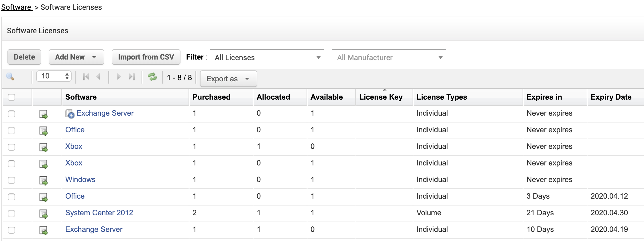The width and height of the screenshot is (644, 241).
Task: Go to the next page
Action: [119, 77]
